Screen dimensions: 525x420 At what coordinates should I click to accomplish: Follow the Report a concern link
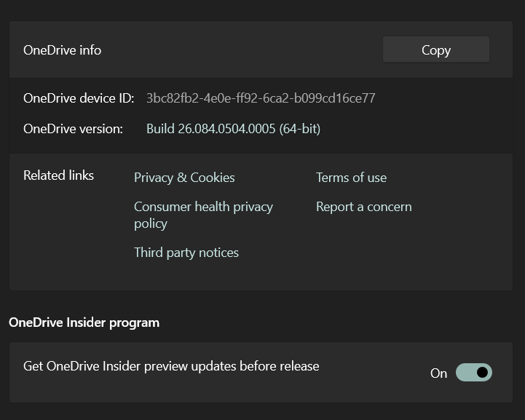coord(364,207)
